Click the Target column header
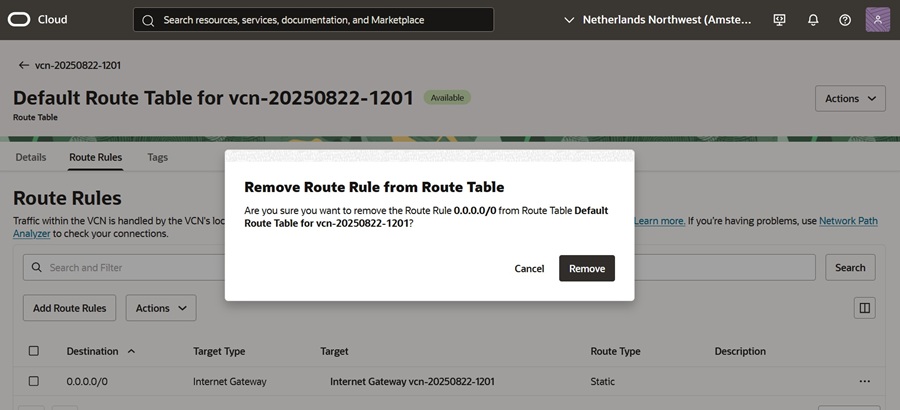This screenshot has height=410, width=900. [x=334, y=351]
